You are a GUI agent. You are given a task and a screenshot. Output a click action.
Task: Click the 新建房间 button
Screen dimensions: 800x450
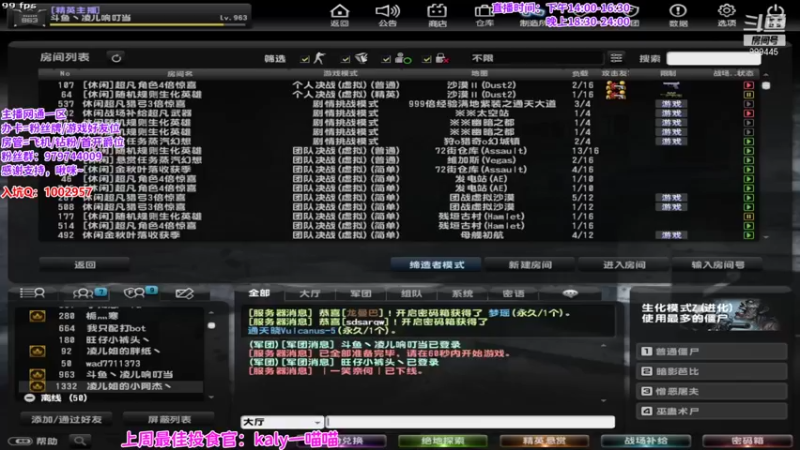pos(530,264)
